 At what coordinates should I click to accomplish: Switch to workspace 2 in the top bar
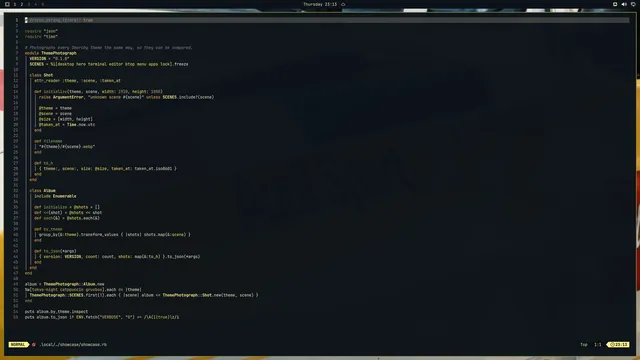tap(22, 4)
